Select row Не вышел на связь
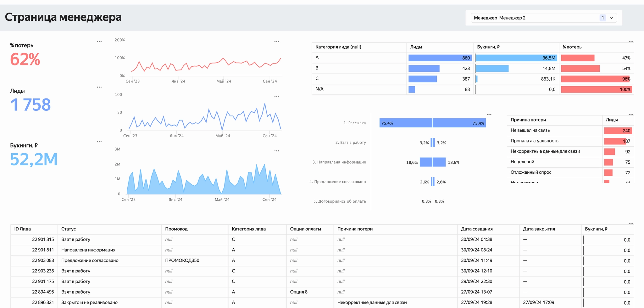 click(x=530, y=130)
